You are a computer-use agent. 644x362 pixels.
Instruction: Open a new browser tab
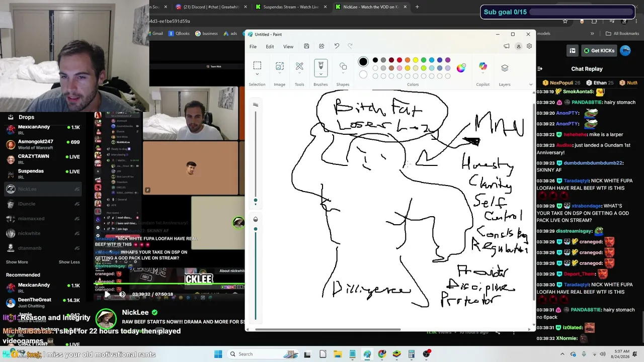pyautogui.click(x=417, y=7)
